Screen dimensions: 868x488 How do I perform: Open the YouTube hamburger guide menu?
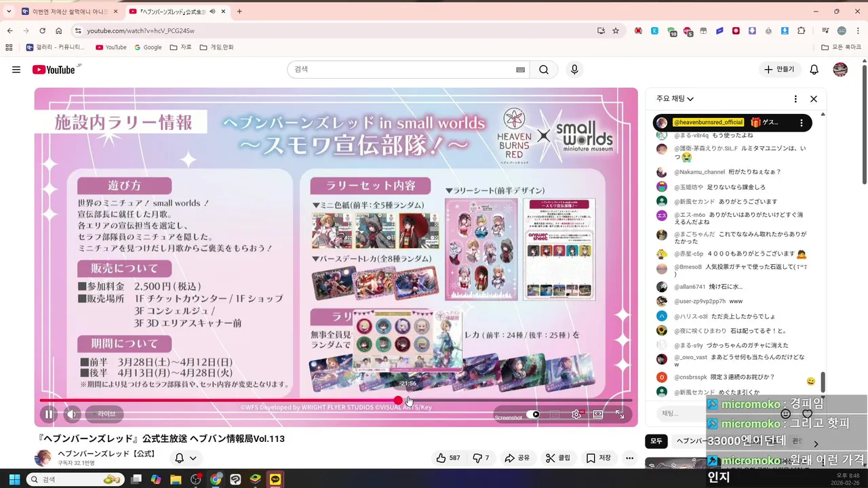coord(16,69)
